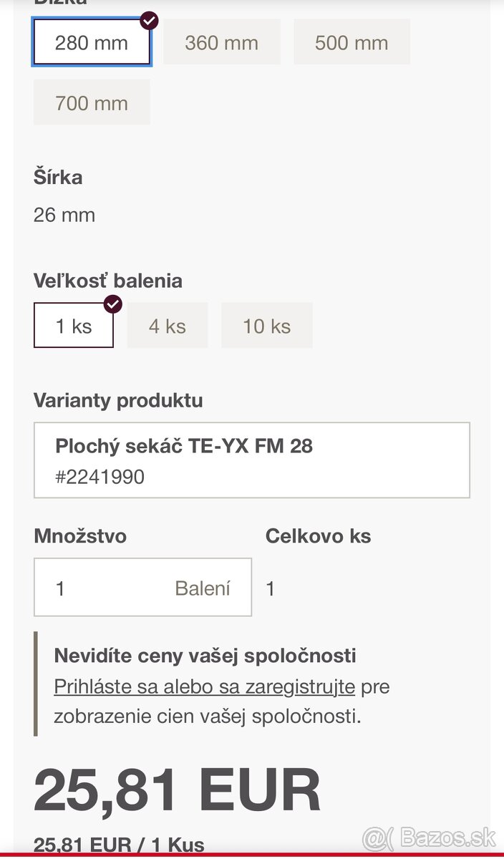This screenshot has height=859, width=504.
Task: Click the selected 280 mm length option
Action: pyautogui.click(x=92, y=43)
